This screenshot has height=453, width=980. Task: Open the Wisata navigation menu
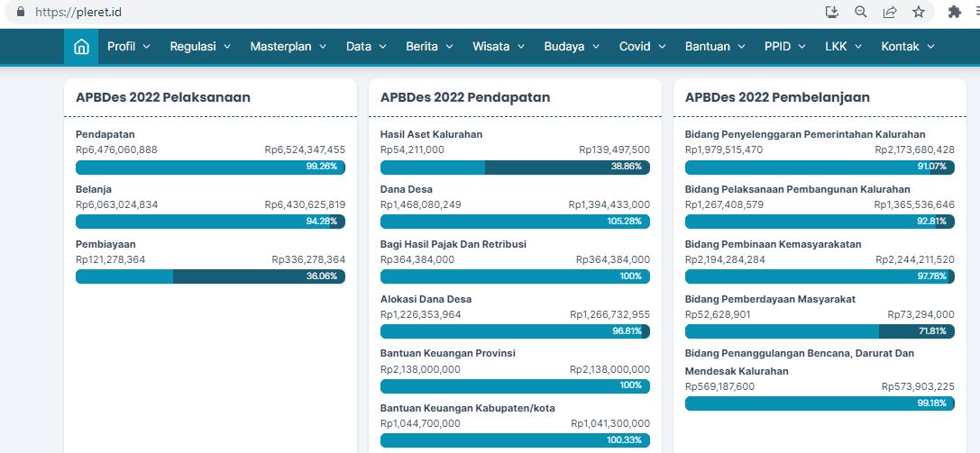(x=499, y=47)
